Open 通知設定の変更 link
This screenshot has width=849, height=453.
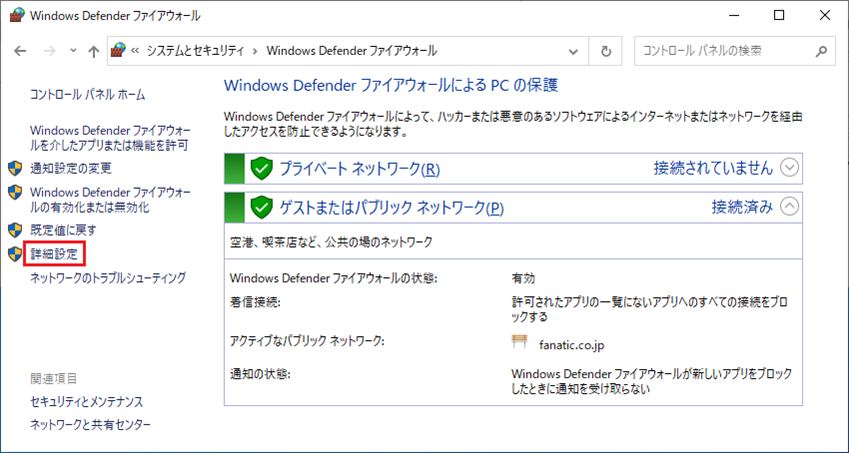(x=71, y=168)
